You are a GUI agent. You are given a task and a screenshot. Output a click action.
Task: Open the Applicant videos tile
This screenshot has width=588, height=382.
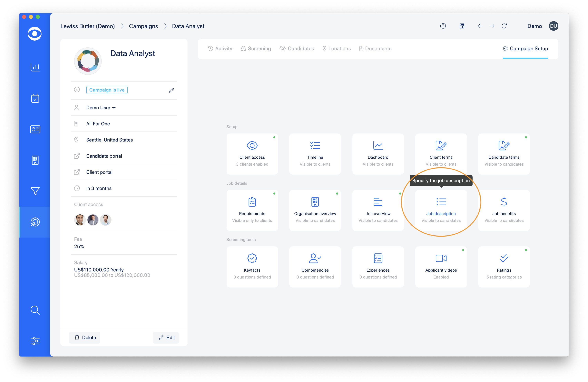pyautogui.click(x=441, y=267)
